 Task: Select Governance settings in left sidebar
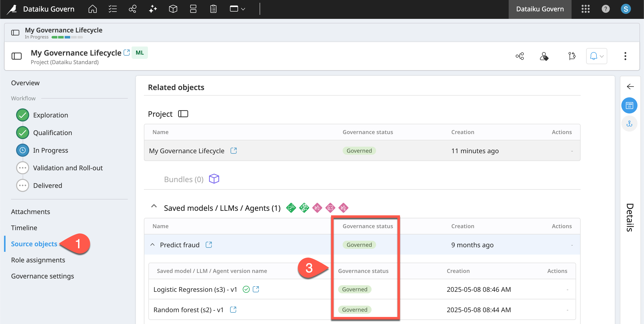coord(42,276)
